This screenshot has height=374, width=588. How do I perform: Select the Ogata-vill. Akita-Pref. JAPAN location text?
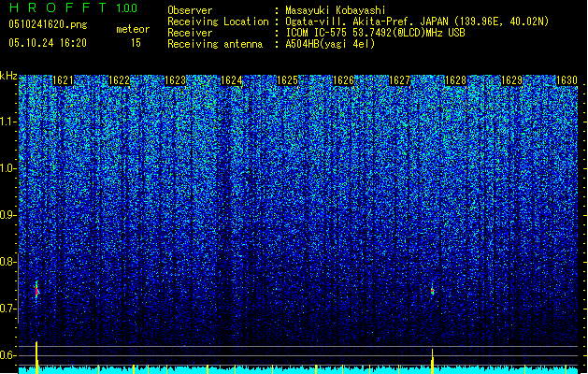coord(417,22)
